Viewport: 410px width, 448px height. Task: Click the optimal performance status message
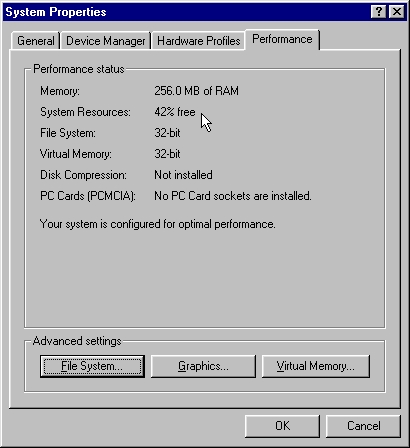click(158, 224)
